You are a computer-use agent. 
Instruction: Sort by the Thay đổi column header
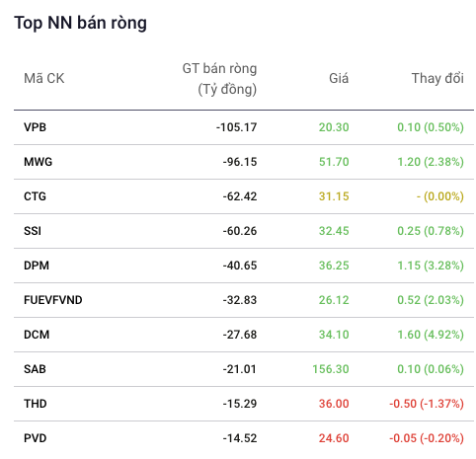click(x=437, y=79)
